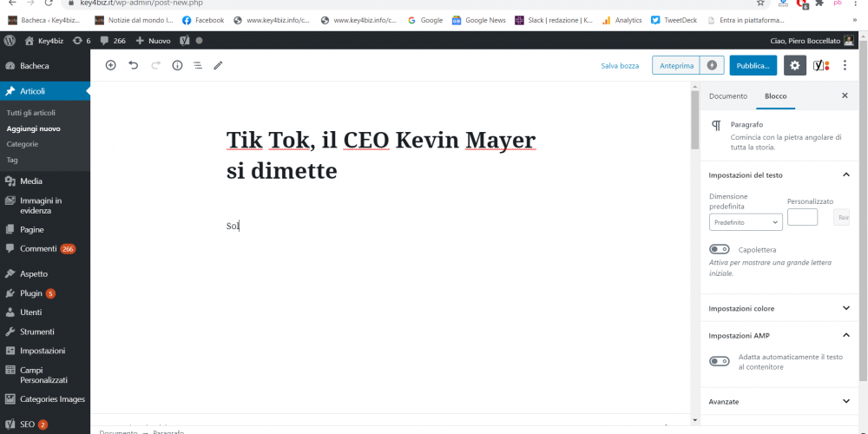Undo the last edit

click(x=134, y=65)
